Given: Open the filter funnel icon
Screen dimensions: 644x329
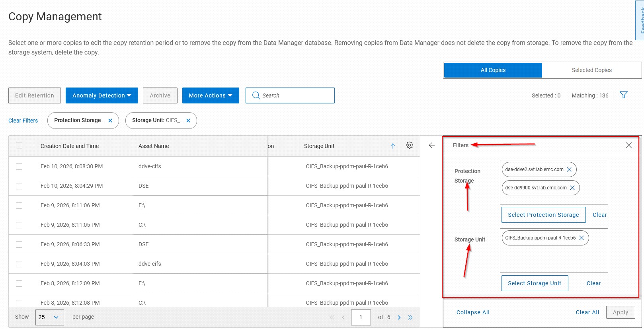Looking at the screenshot, I should point(624,95).
